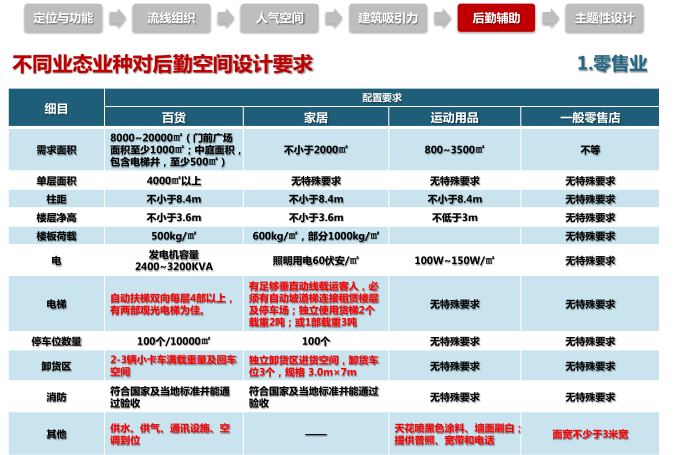
Task: Open the 主题性设计 tab
Action: click(604, 18)
